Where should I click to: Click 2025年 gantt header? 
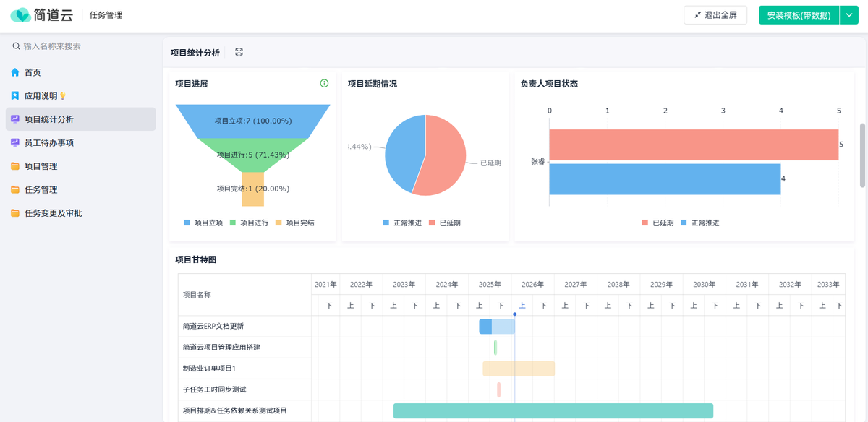[x=490, y=285]
